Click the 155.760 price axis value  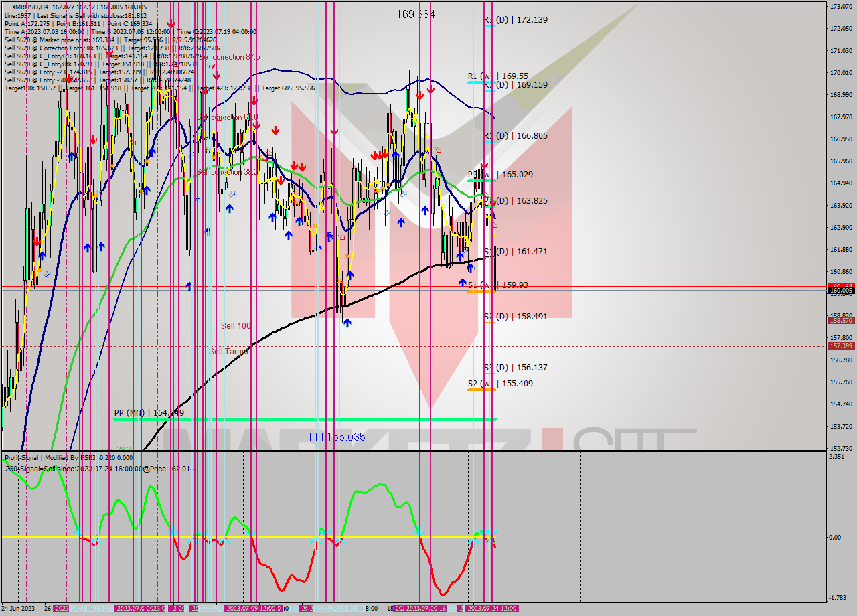841,382
